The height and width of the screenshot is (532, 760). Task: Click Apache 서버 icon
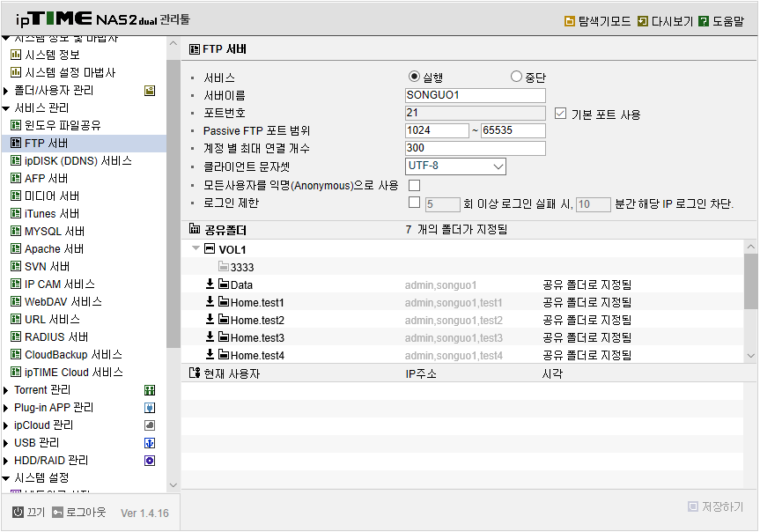click(16, 248)
